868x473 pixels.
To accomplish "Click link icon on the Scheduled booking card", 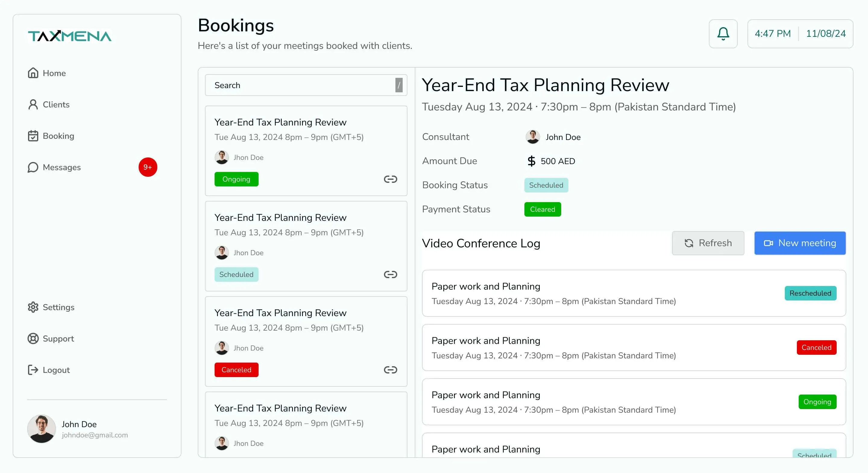I will tap(391, 274).
